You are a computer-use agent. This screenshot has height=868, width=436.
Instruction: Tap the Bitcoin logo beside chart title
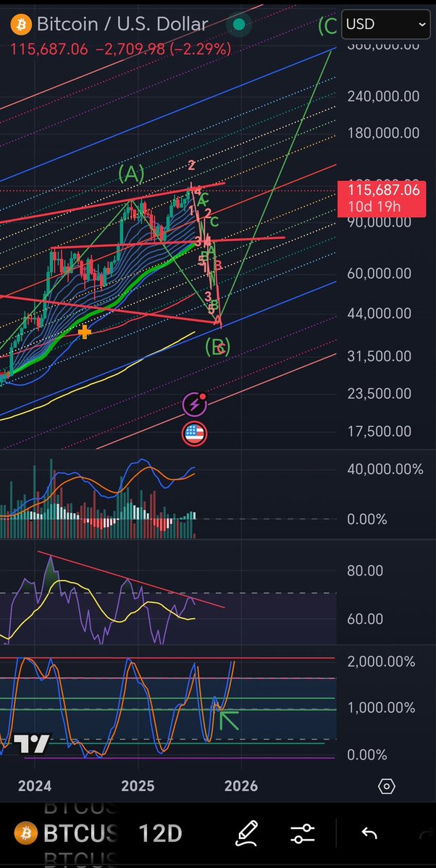click(x=20, y=24)
